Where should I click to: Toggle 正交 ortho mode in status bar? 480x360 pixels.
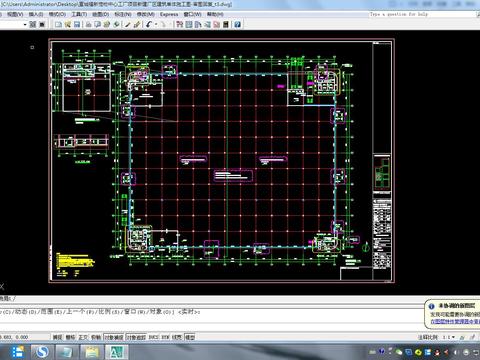(x=83, y=337)
